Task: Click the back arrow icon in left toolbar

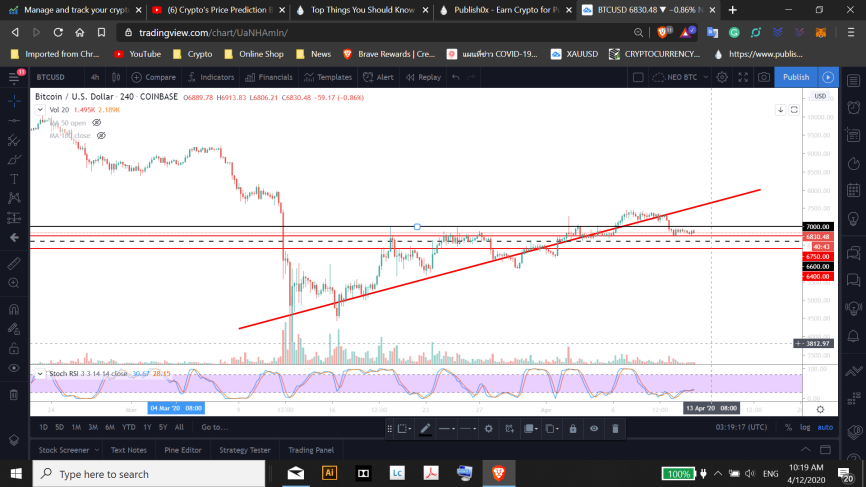Action: [14, 237]
